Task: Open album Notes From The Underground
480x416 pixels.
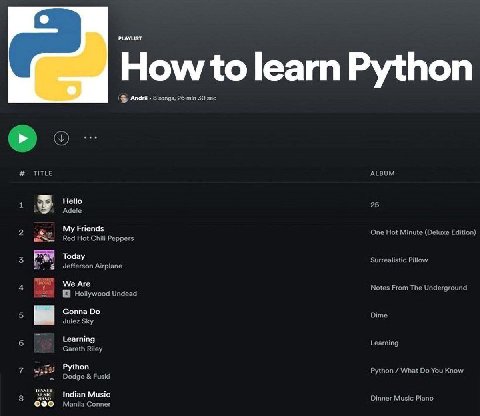Action: (x=419, y=288)
